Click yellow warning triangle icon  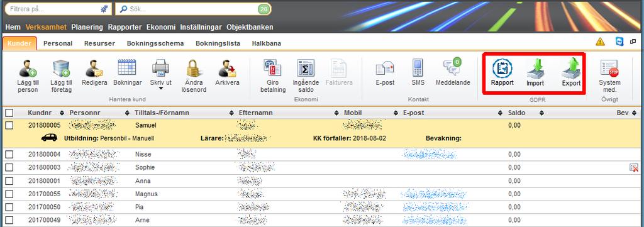pos(601,42)
